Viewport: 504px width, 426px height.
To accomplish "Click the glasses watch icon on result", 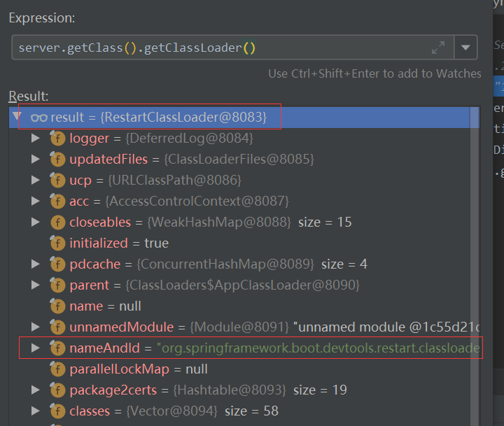I will click(39, 118).
